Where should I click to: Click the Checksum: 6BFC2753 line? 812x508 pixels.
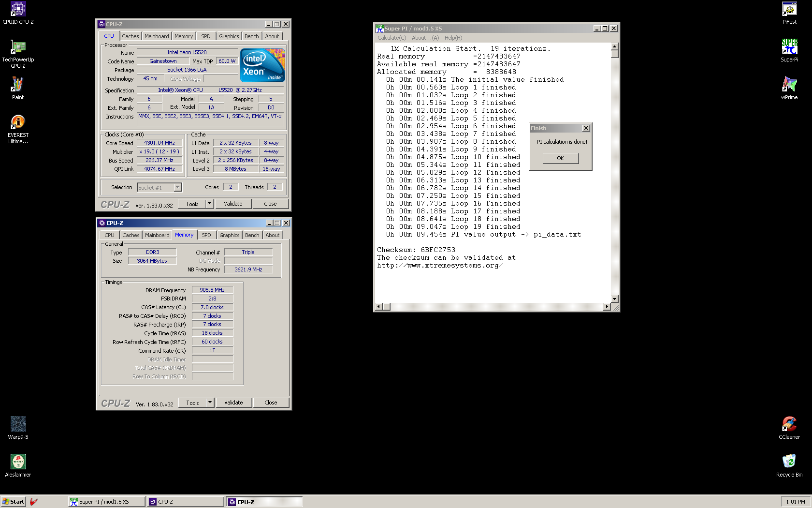click(x=416, y=250)
